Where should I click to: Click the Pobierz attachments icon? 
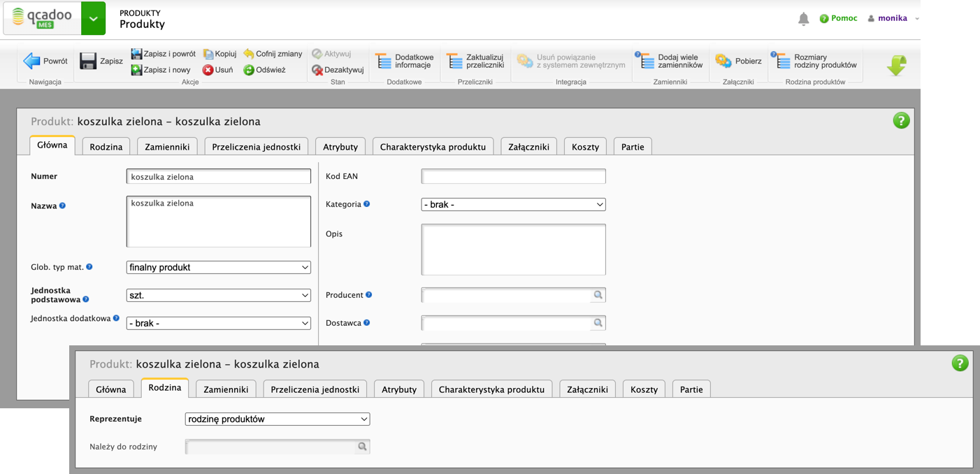tap(723, 62)
